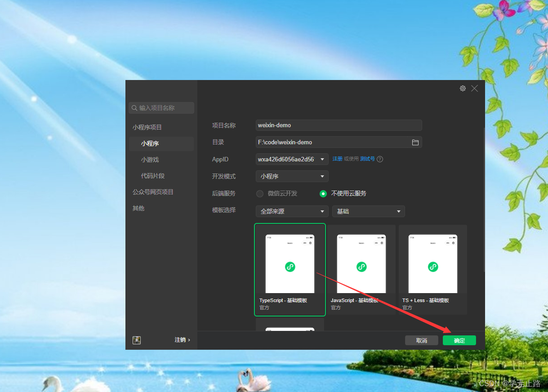
Task: Click the project name search field
Action: (161, 108)
